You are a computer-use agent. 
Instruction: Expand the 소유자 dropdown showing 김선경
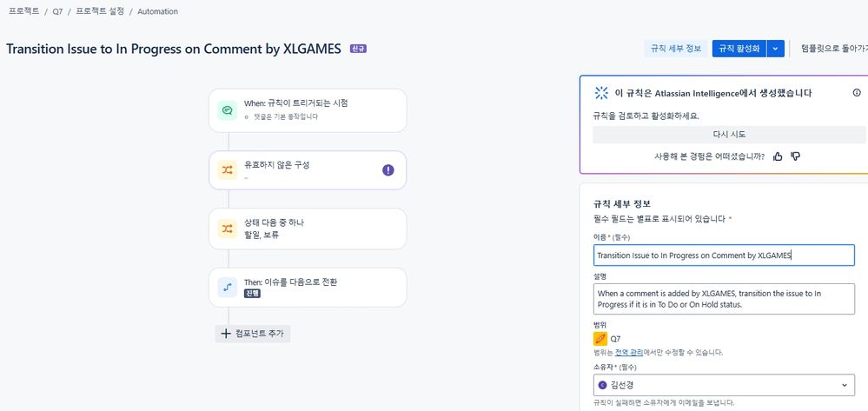(x=724, y=385)
